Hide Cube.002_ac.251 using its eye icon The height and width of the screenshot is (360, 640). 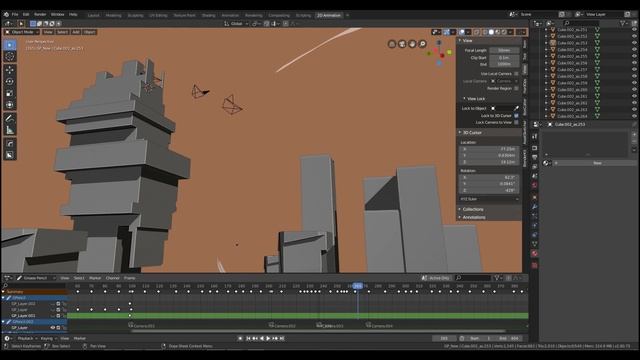[x=634, y=30]
